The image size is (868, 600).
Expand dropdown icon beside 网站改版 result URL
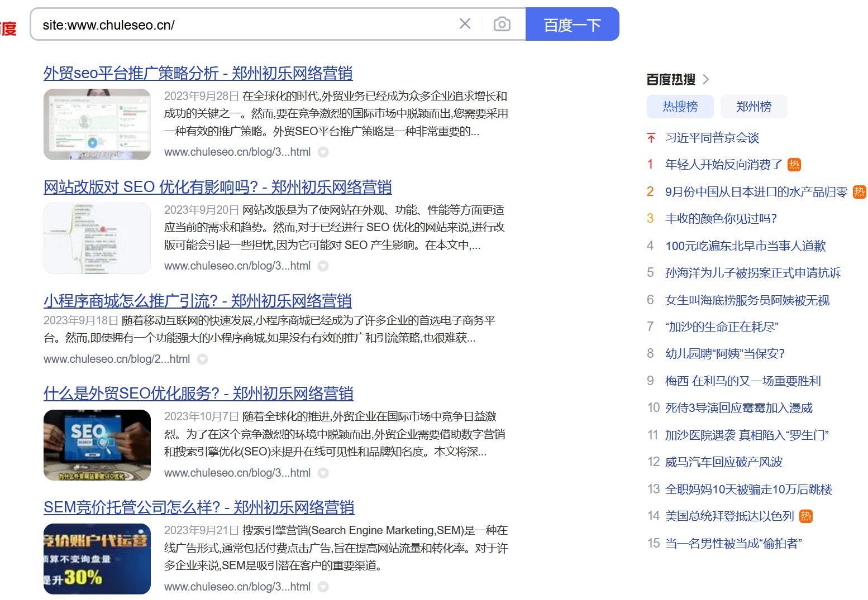(323, 266)
